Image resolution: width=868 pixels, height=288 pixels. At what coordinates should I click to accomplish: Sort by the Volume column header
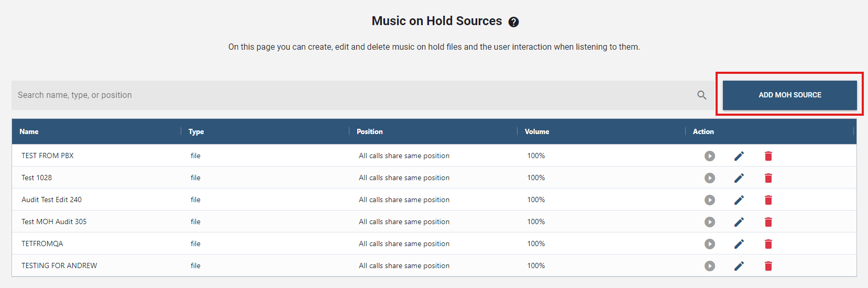click(537, 132)
